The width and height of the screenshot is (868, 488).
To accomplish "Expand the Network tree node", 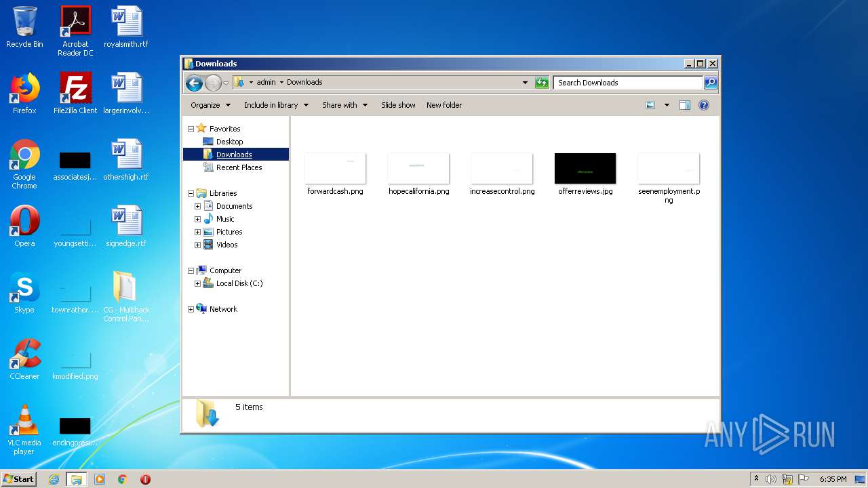I will (x=191, y=309).
